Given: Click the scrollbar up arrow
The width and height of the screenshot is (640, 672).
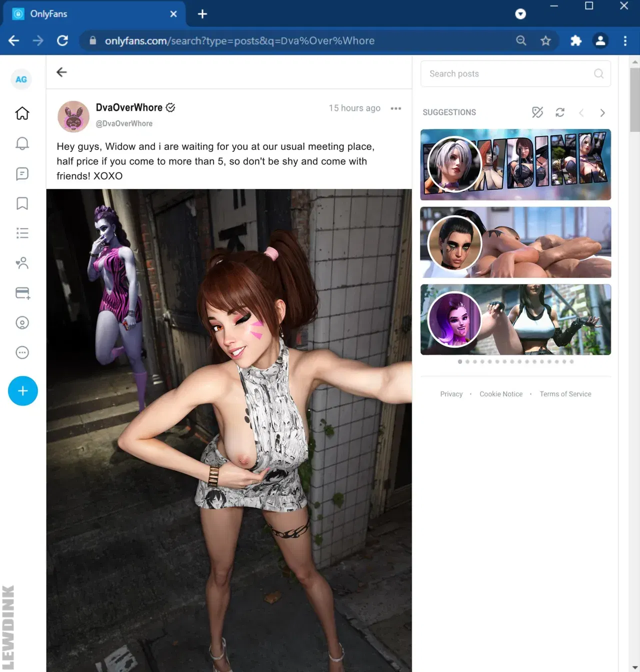Looking at the screenshot, I should [x=634, y=62].
